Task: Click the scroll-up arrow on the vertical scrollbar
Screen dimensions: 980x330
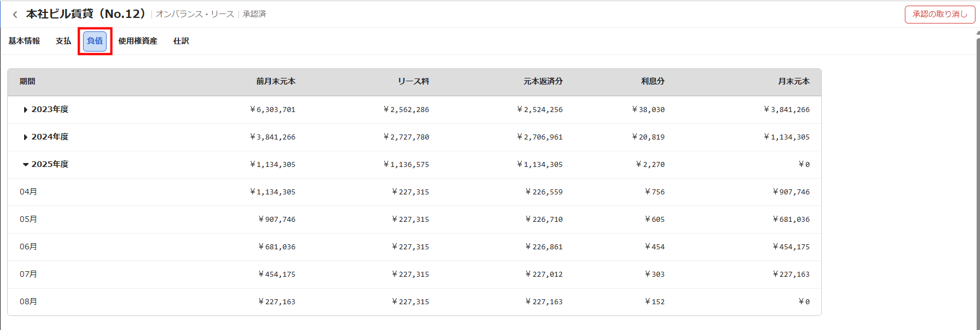Action: pos(978,34)
